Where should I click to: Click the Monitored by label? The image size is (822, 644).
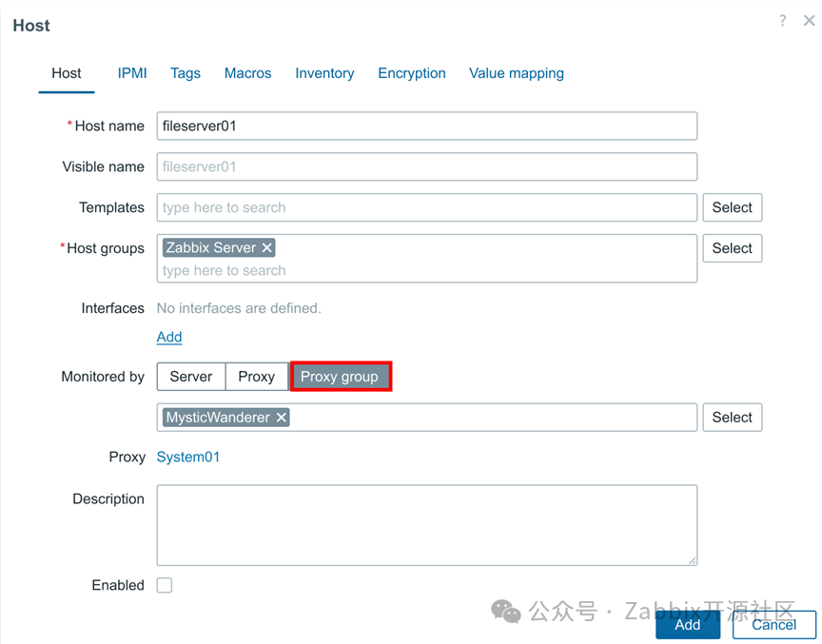pos(103,377)
